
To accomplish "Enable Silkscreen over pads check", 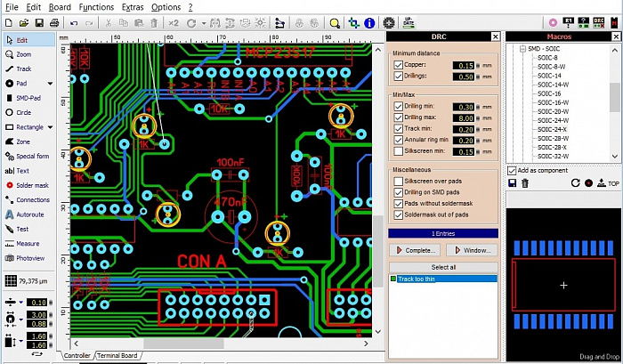I will pyautogui.click(x=399, y=181).
